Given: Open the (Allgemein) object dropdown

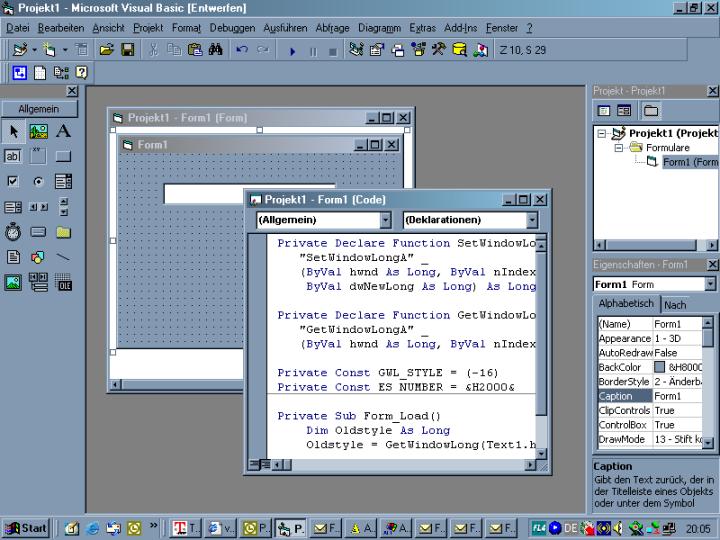Looking at the screenshot, I should tap(385, 220).
